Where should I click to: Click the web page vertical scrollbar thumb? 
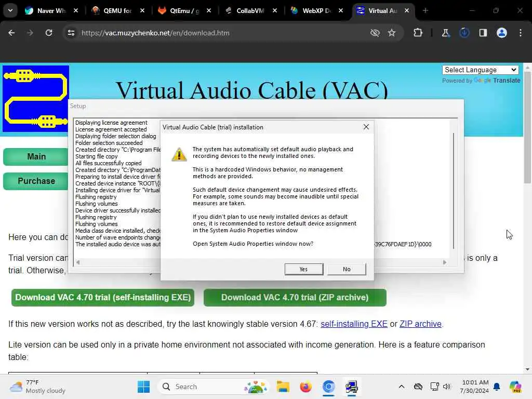(527, 127)
